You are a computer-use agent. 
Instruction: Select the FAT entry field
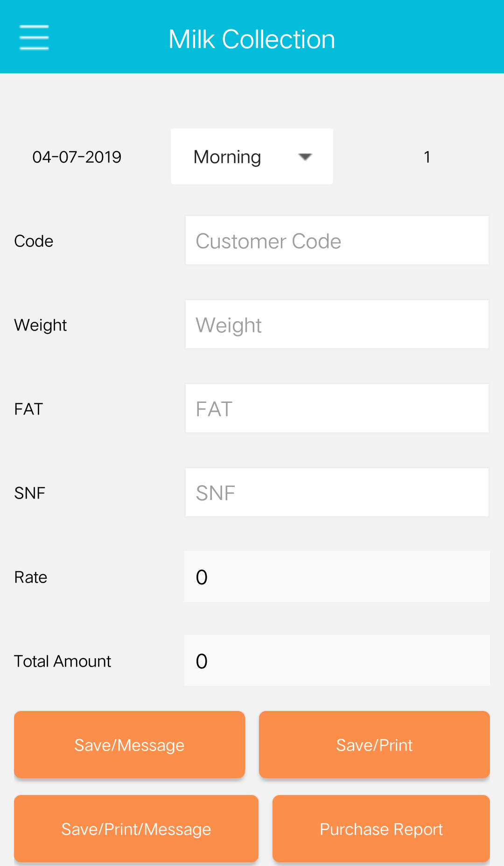click(337, 409)
